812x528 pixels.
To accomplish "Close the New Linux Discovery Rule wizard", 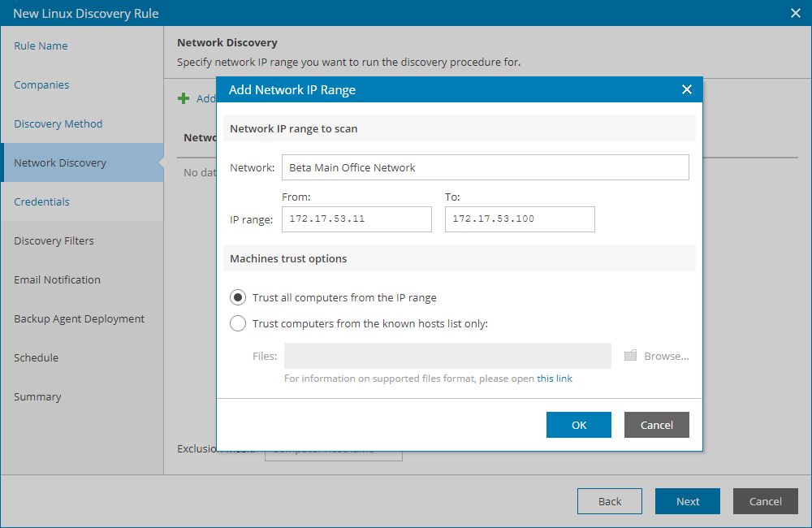I will [793, 13].
